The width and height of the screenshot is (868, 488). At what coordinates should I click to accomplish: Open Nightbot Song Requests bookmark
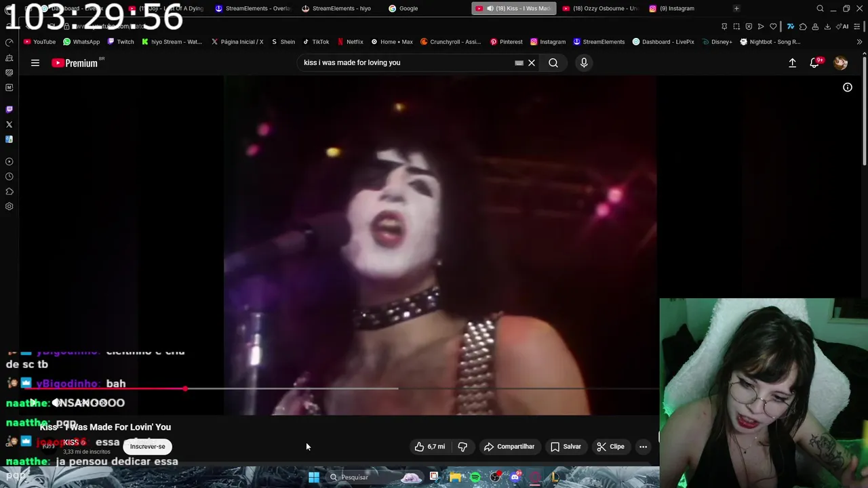770,41
